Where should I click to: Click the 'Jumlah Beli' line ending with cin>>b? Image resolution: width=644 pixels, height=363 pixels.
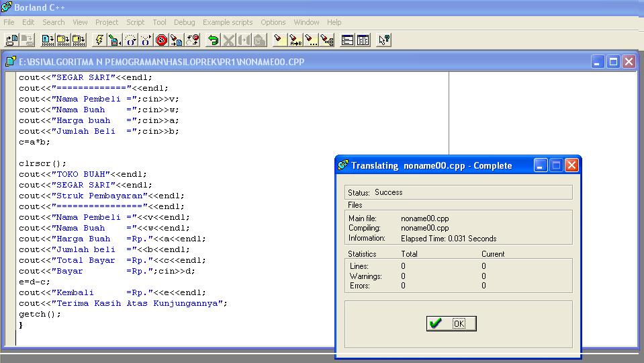click(x=99, y=131)
